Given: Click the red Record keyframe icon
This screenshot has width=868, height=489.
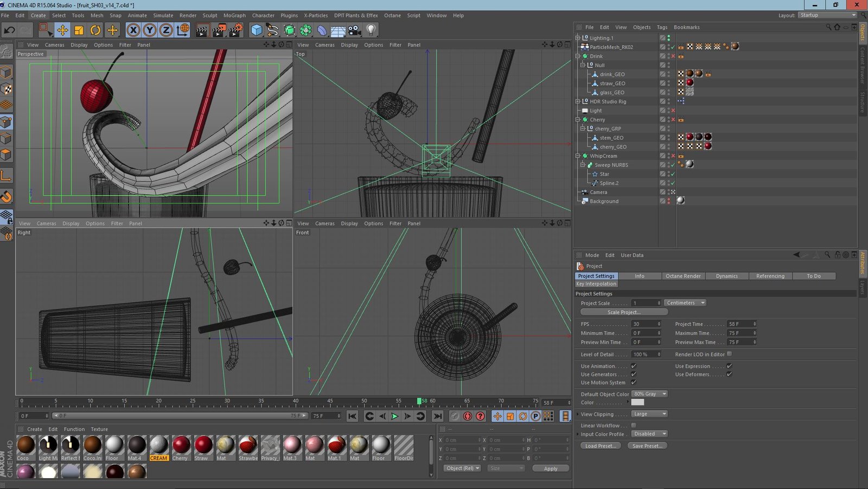Looking at the screenshot, I should (x=467, y=416).
